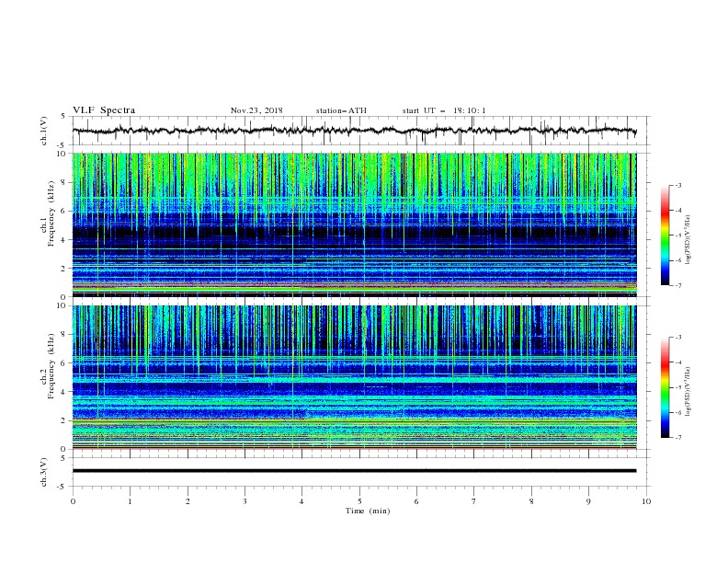
Task: Click the "8" kHz tick on ch.1 axis
Action: click(63, 182)
